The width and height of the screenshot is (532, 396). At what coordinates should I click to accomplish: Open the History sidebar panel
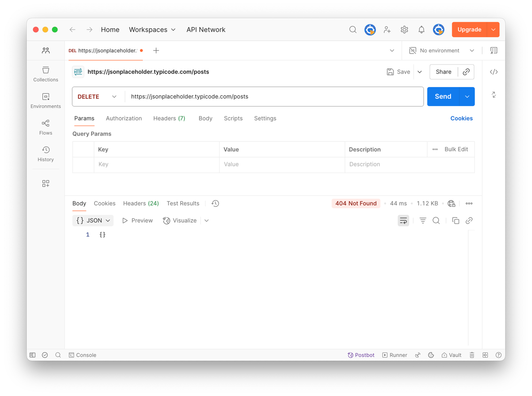point(46,154)
